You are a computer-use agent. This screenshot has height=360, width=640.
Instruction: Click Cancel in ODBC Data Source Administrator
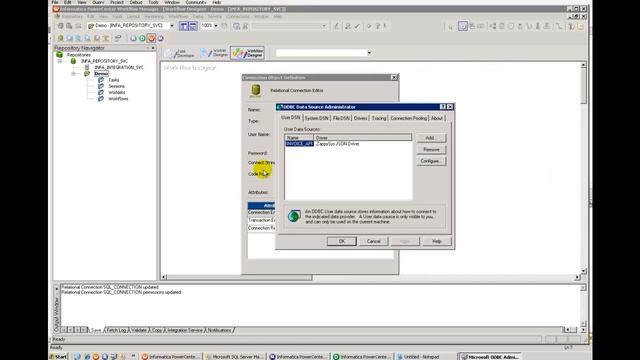click(x=373, y=241)
